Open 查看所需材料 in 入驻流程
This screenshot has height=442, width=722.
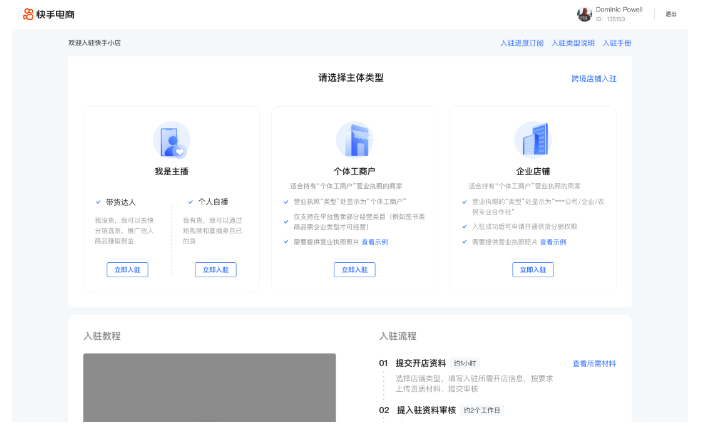594,363
